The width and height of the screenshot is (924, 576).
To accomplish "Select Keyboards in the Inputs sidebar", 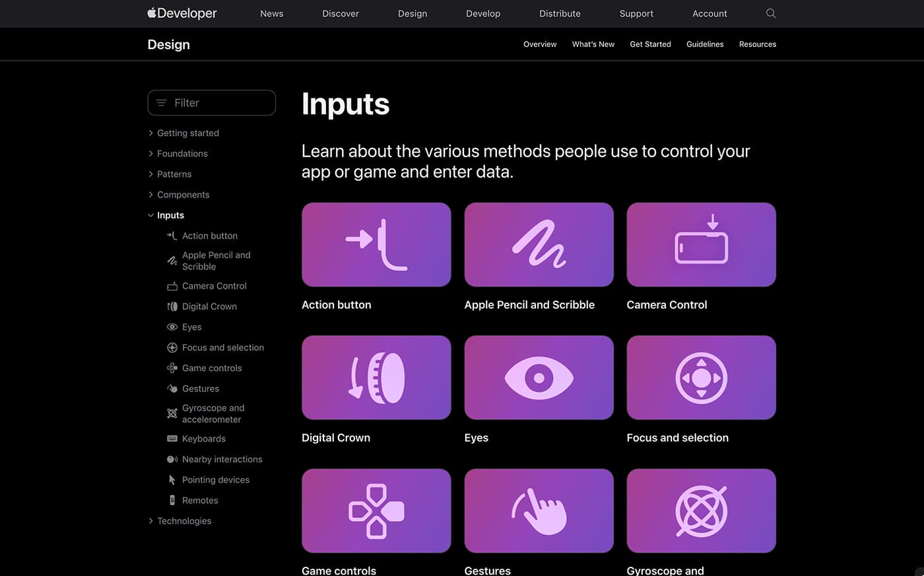I will tap(203, 439).
